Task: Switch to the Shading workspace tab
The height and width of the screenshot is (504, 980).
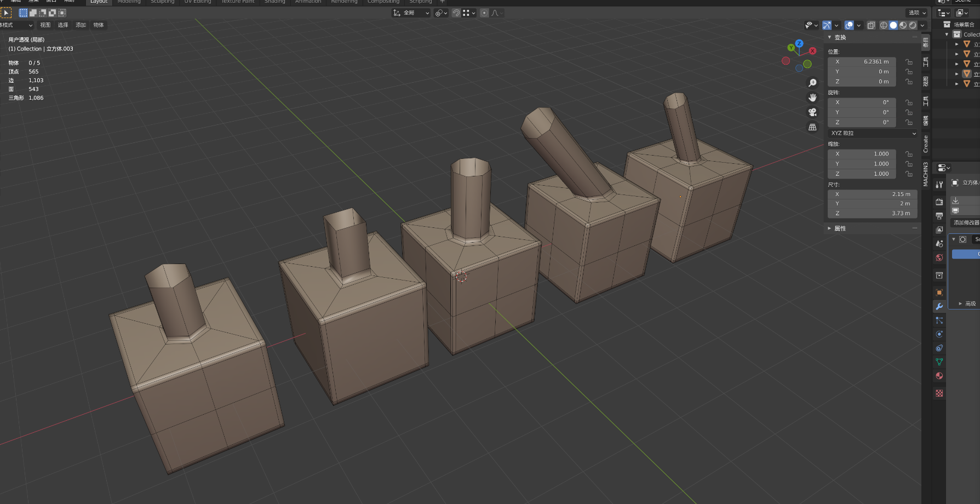Action: coord(275,2)
